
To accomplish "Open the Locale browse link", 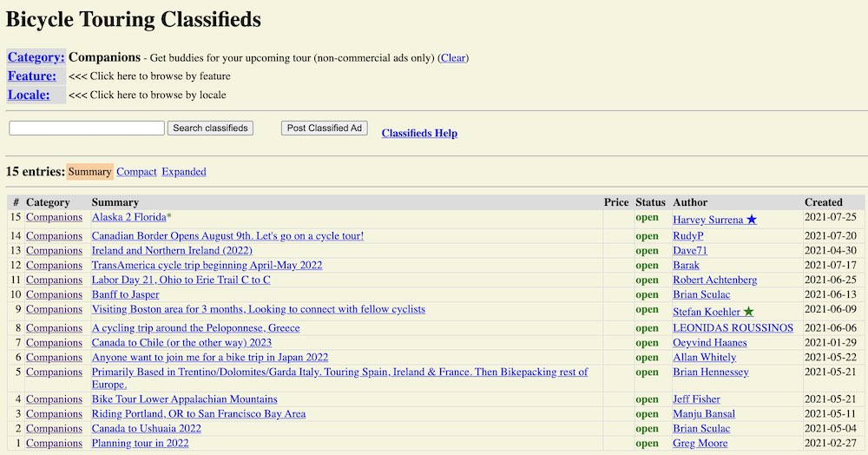I will click(x=29, y=95).
